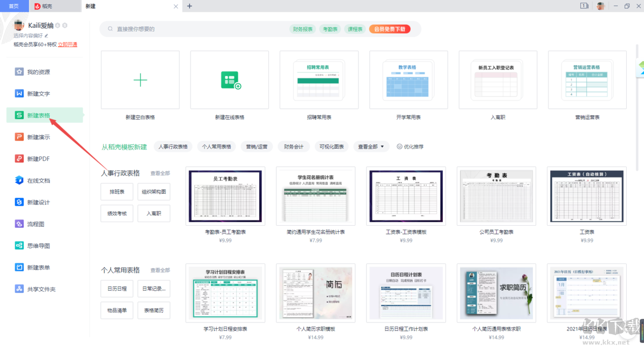644x346 pixels.
Task: Click the 排班表 quick filter button
Action: tap(116, 192)
